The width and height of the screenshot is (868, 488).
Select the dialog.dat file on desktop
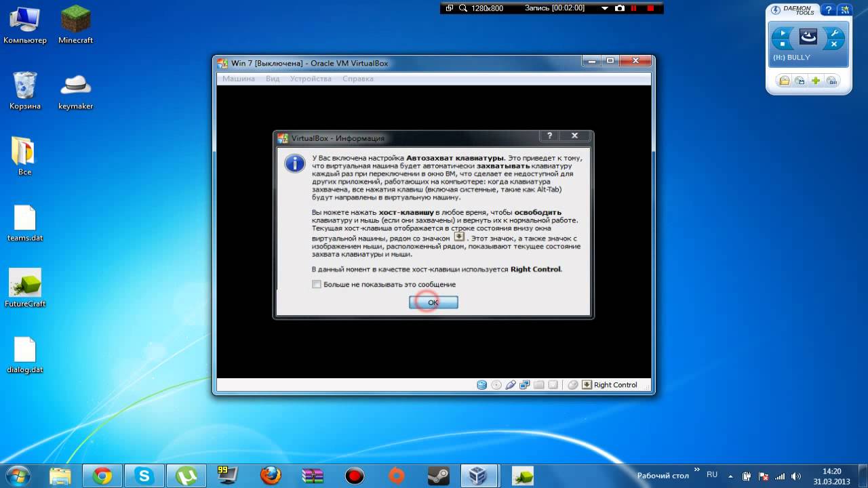pyautogui.click(x=25, y=354)
